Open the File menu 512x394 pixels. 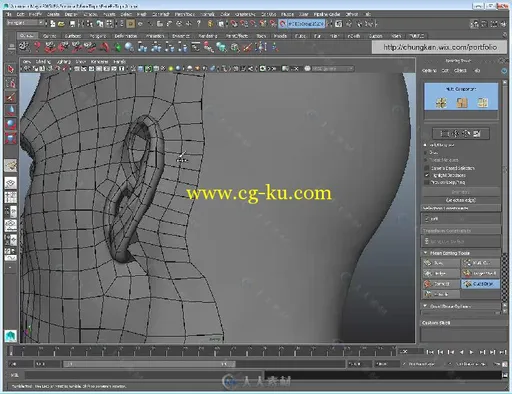[8, 14]
